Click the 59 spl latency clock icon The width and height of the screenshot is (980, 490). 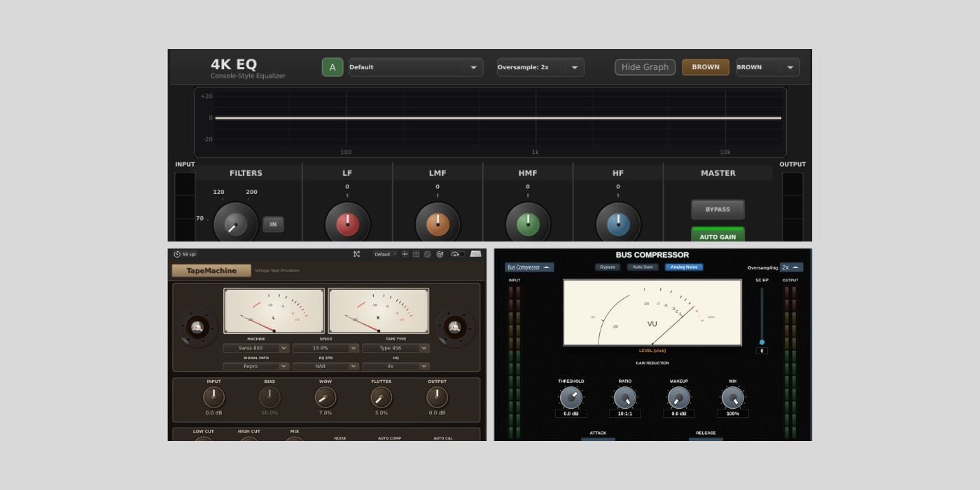pos(177,254)
